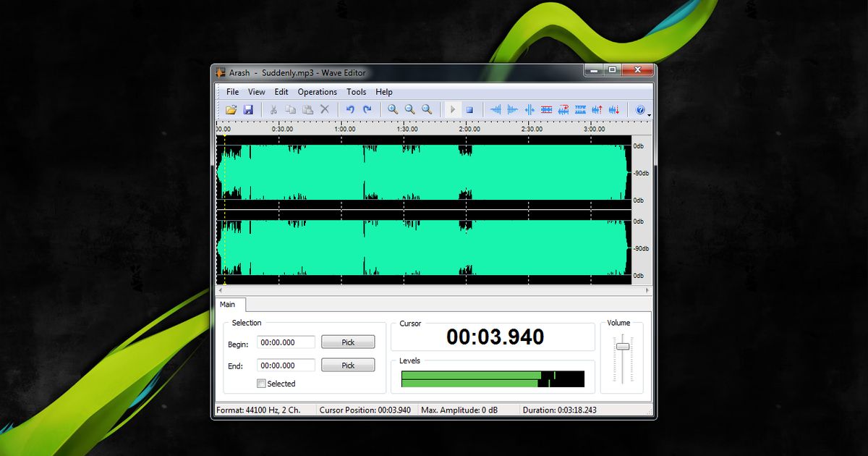868x456 pixels.
Task: Open the View menu
Action: (x=256, y=92)
